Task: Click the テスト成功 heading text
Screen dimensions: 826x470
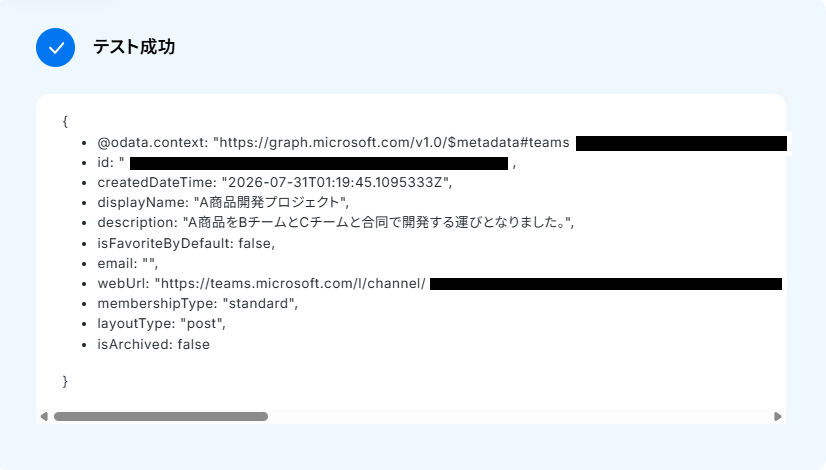Action: coord(134,47)
